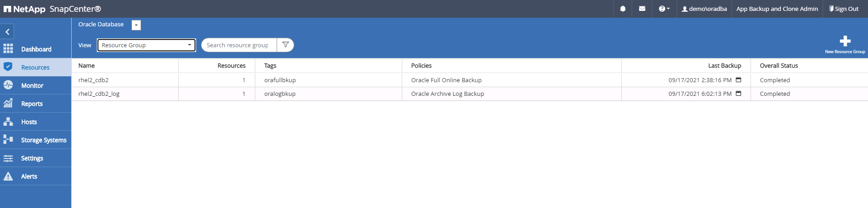868x208 pixels.
Task: Sort by the Policies column header
Action: [x=421, y=65]
